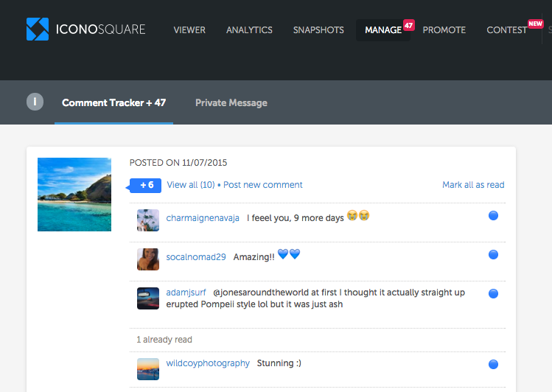Image resolution: width=552 pixels, height=392 pixels.
Task: Open charmaignenavaja's profile avatar
Action: 148,220
